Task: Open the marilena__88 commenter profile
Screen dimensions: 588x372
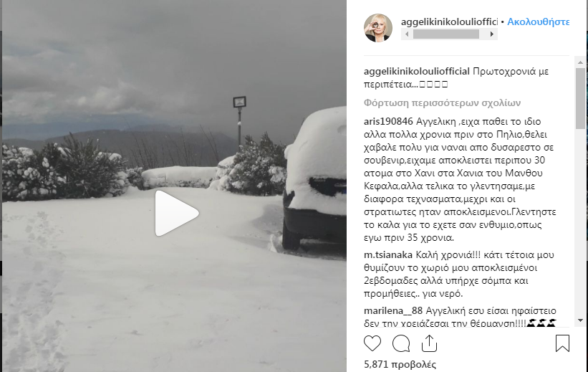Action: coord(393,311)
